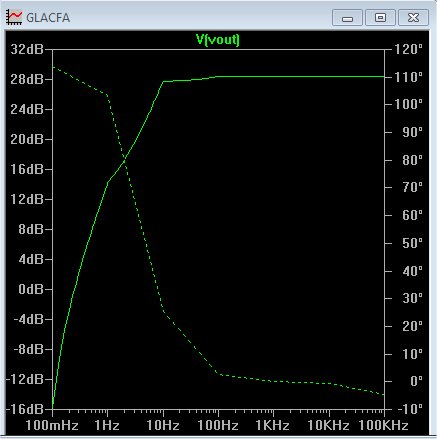Click the 8dB magnitude axis label
The image size is (437, 439).
click(31, 229)
